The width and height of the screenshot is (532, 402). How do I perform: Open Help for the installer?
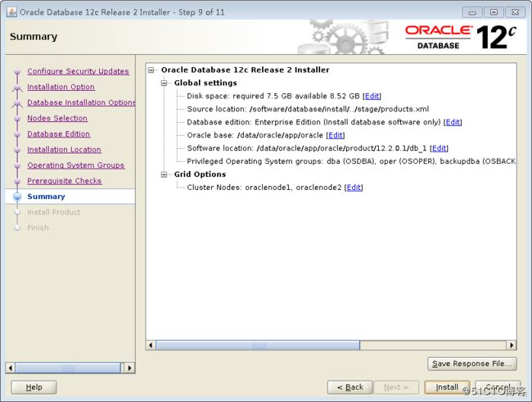(34, 387)
